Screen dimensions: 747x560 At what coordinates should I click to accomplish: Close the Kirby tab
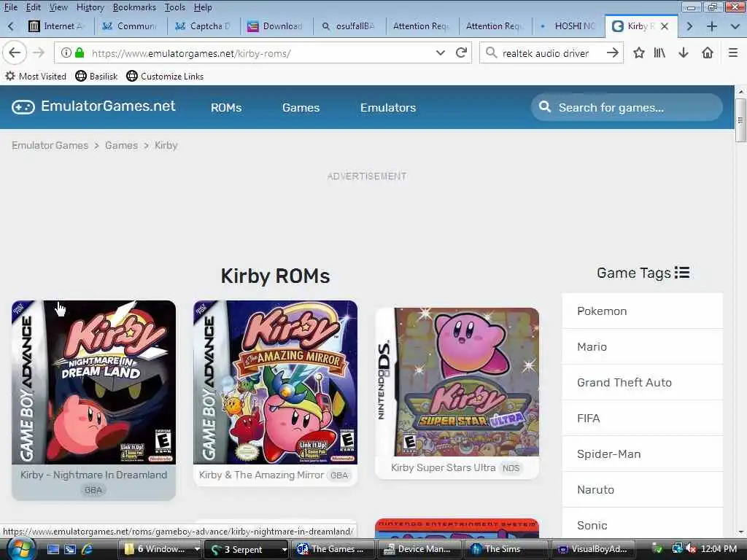pos(665,26)
